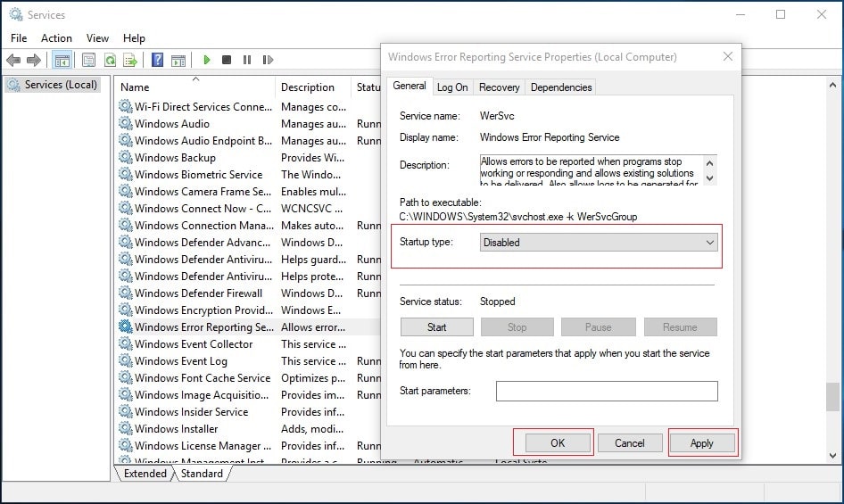
Task: Click gear icon beside Windows Event Collector
Action: pyautogui.click(x=126, y=343)
